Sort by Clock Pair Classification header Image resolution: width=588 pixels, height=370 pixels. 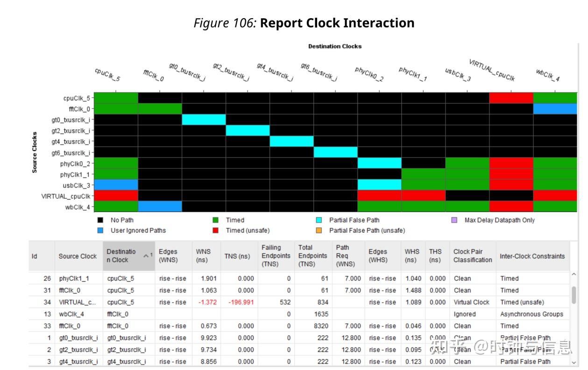[x=473, y=256]
